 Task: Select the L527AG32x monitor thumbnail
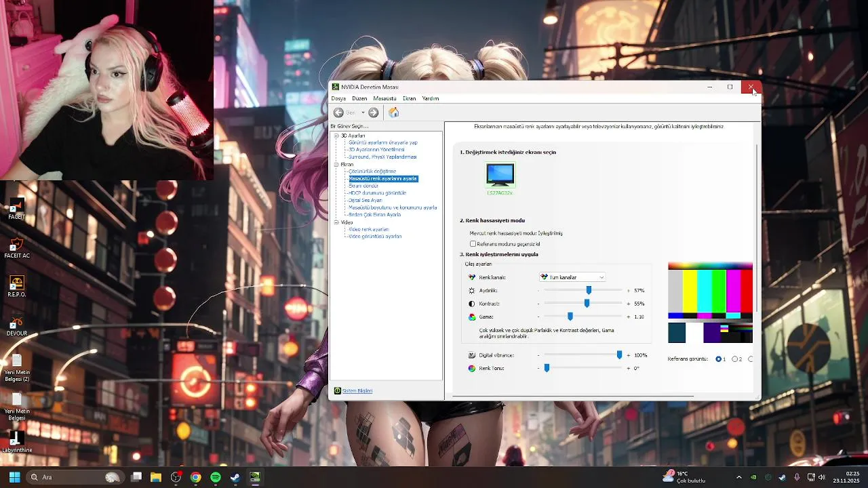click(x=500, y=175)
